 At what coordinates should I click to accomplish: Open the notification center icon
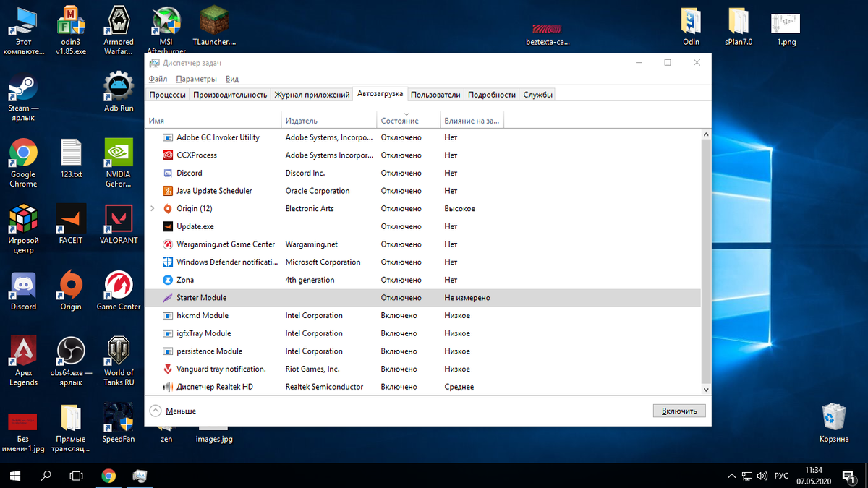point(849,476)
